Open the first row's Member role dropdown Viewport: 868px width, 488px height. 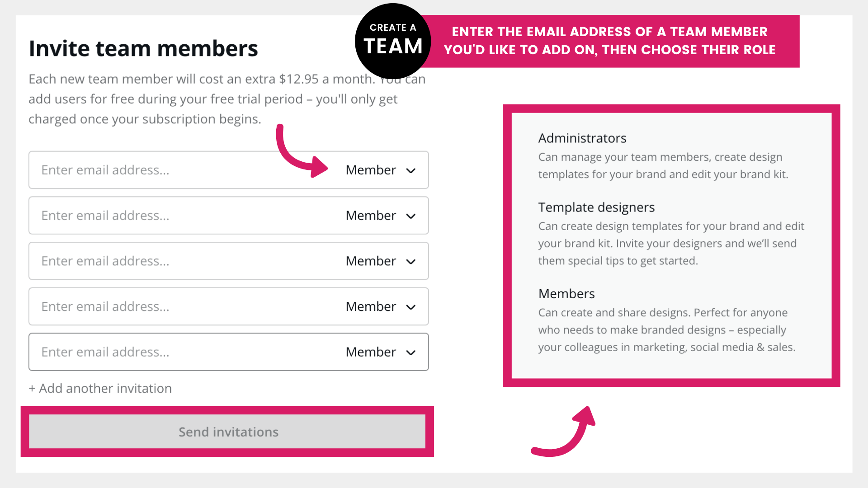[380, 170]
